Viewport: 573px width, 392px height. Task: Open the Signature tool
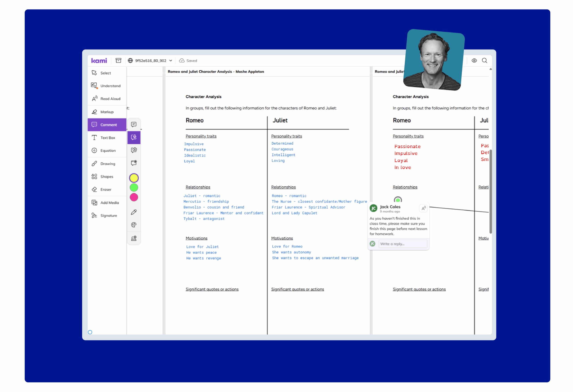107,215
